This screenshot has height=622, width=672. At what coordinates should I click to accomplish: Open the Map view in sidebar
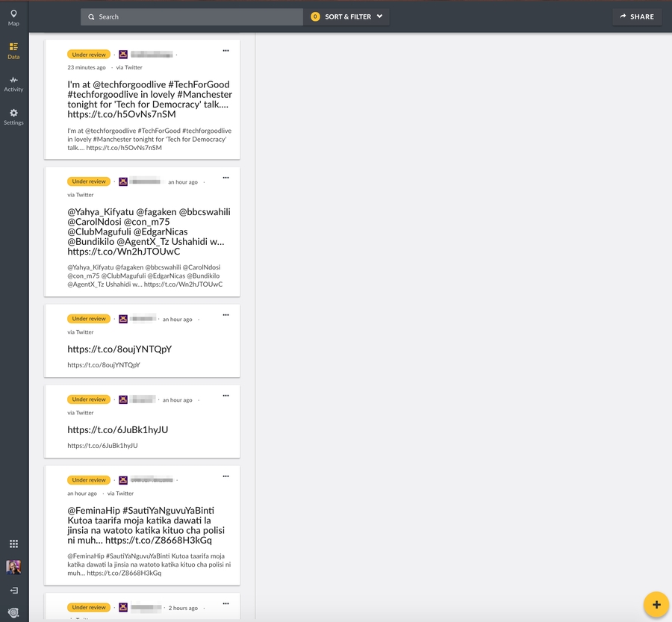pos(13,17)
